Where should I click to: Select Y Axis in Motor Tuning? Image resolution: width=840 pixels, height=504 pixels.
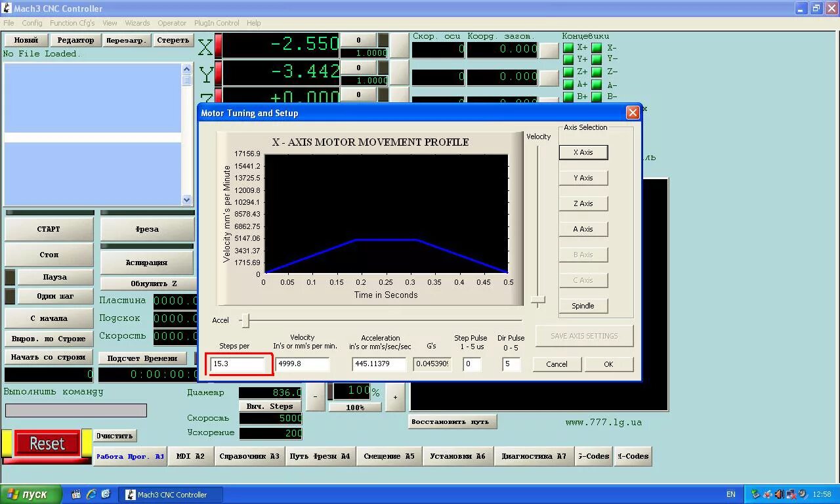583,178
